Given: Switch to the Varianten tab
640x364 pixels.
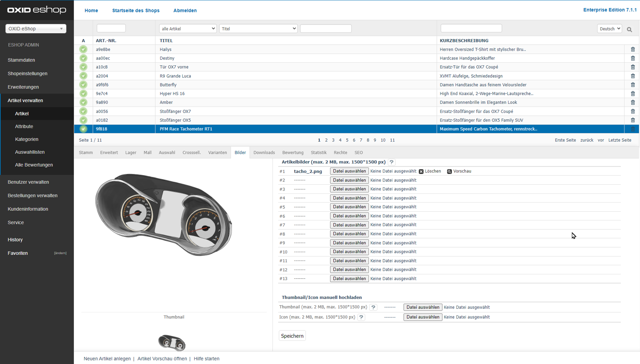Looking at the screenshot, I should coord(217,152).
